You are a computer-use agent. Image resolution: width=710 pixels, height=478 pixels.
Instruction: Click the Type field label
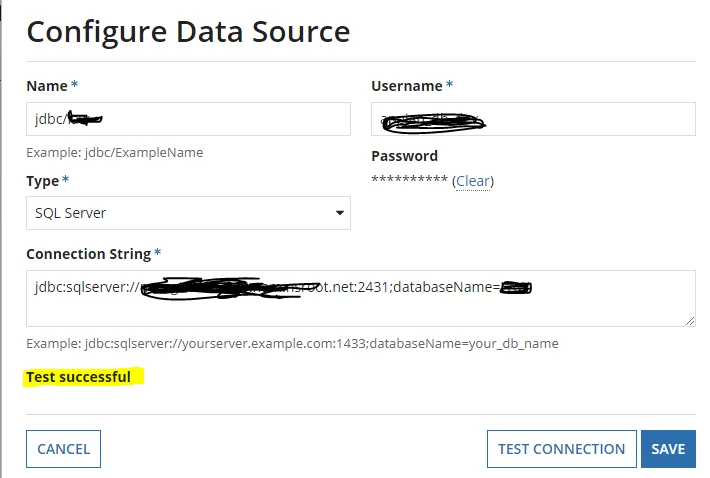(42, 181)
